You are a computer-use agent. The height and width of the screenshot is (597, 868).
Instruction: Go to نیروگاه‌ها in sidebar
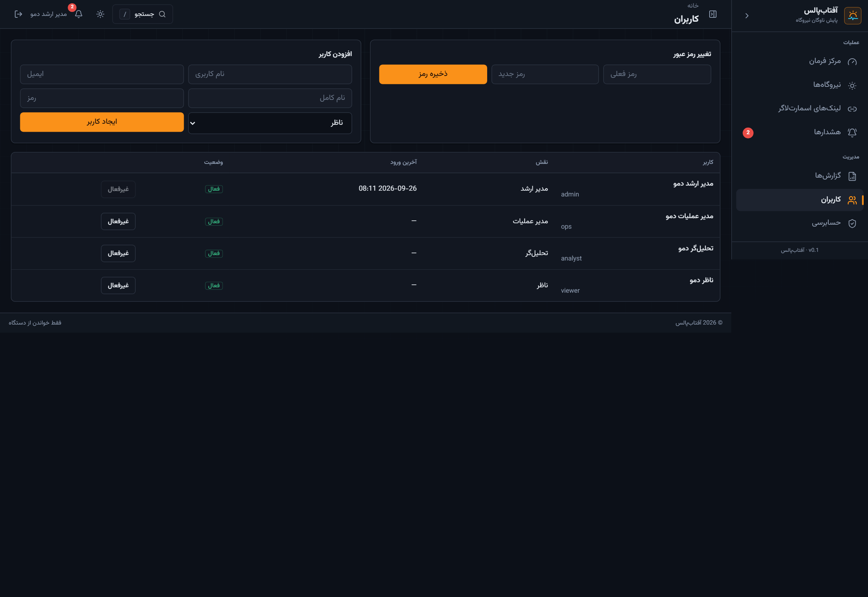pos(800,85)
